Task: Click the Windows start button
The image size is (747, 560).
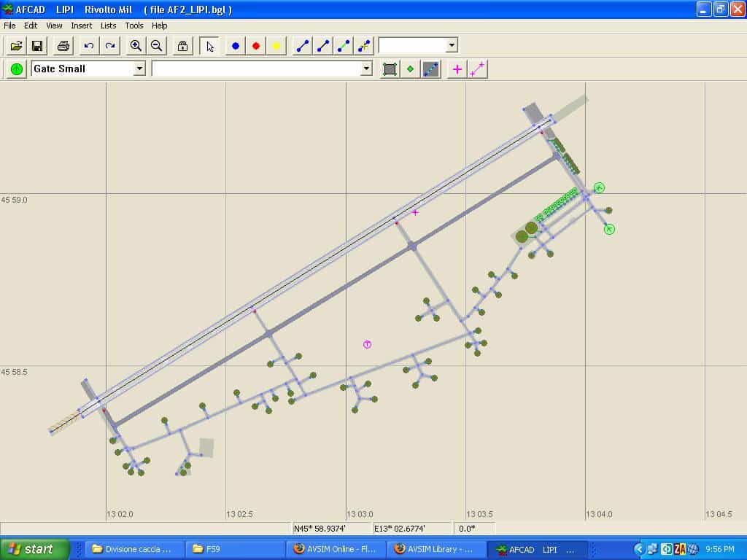Action: pyautogui.click(x=34, y=549)
